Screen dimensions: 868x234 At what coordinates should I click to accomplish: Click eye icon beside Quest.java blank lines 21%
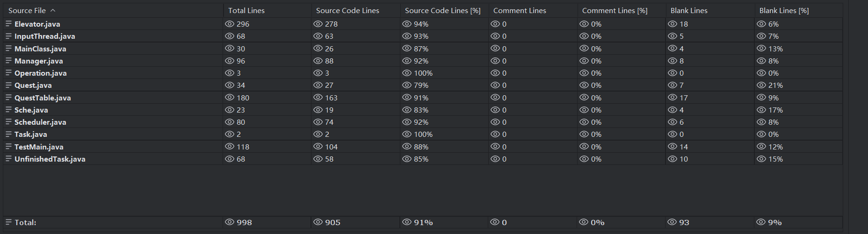pos(761,85)
